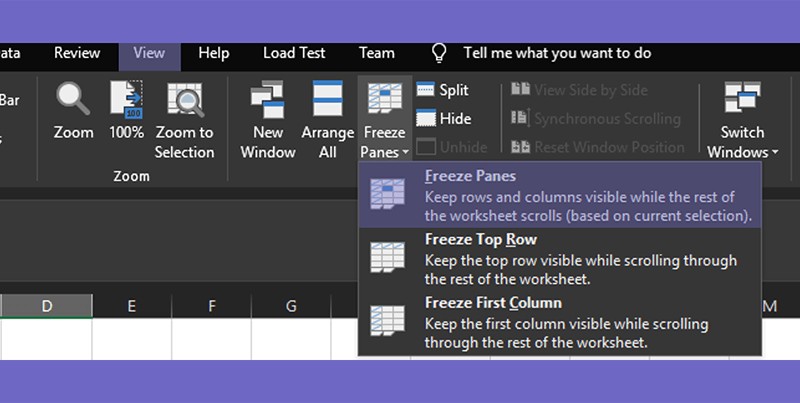The width and height of the screenshot is (800, 403).
Task: Open the Switch Windows dropdown
Action: point(742,120)
